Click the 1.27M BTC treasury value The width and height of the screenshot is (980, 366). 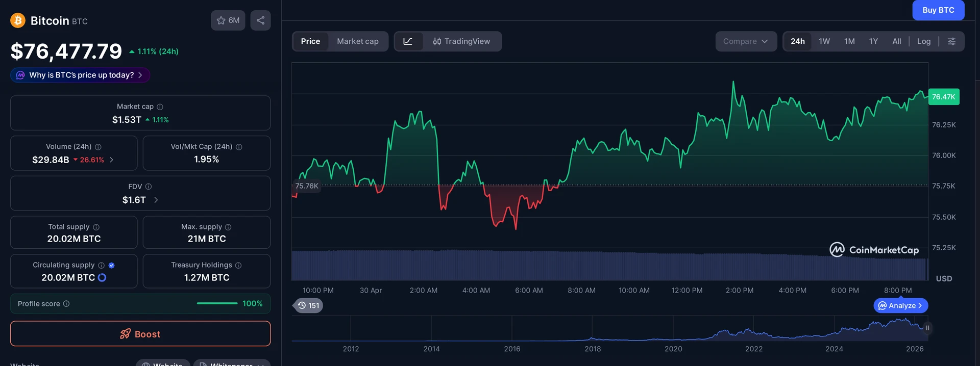click(x=207, y=278)
